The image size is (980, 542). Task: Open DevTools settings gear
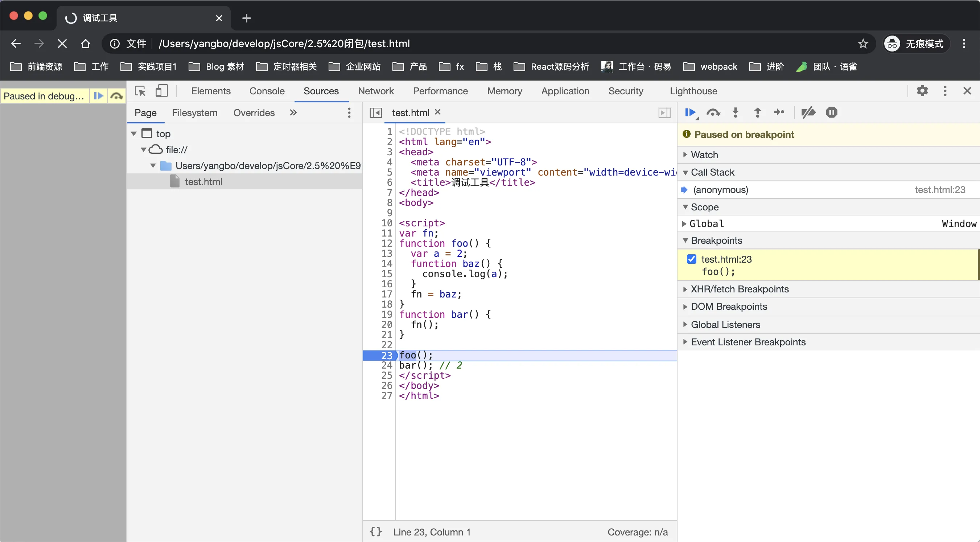922,91
